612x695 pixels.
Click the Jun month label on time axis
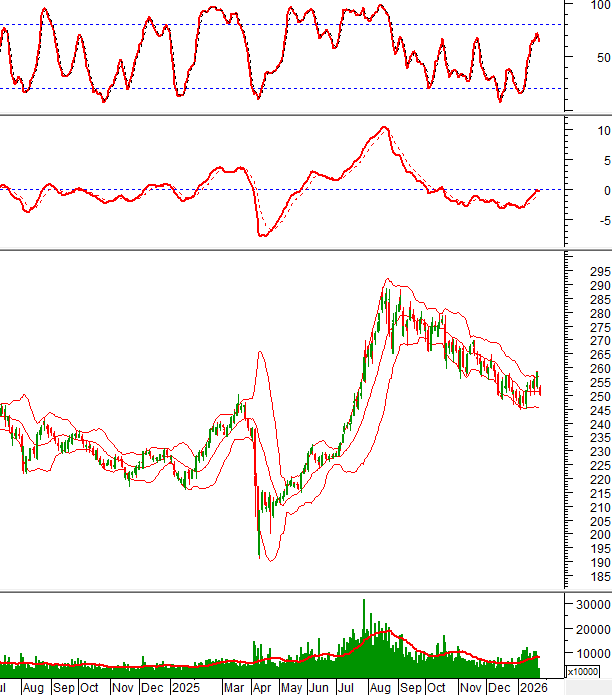click(320, 688)
